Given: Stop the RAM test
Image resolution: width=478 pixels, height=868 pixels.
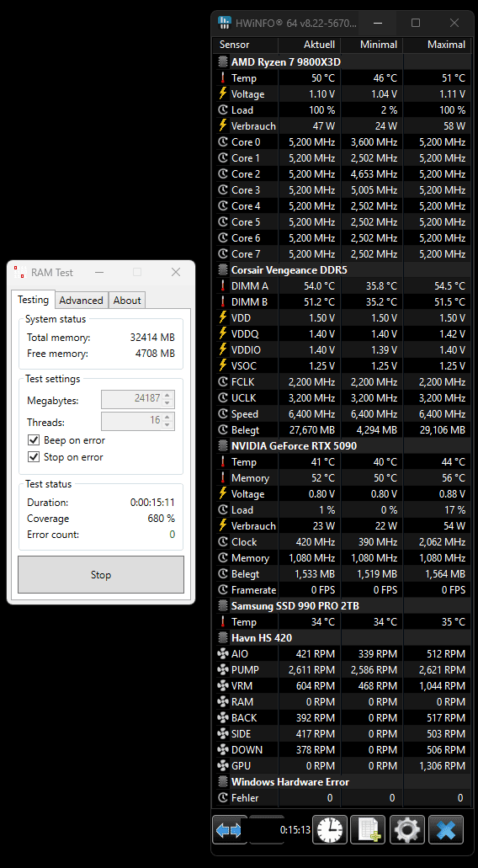Looking at the screenshot, I should click(101, 575).
